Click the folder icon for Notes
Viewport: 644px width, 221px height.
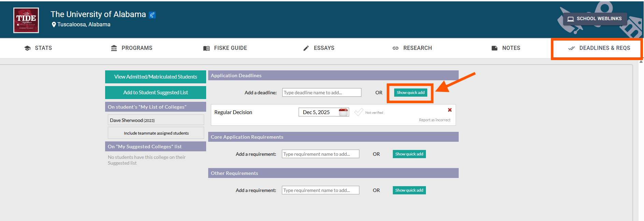pos(495,48)
